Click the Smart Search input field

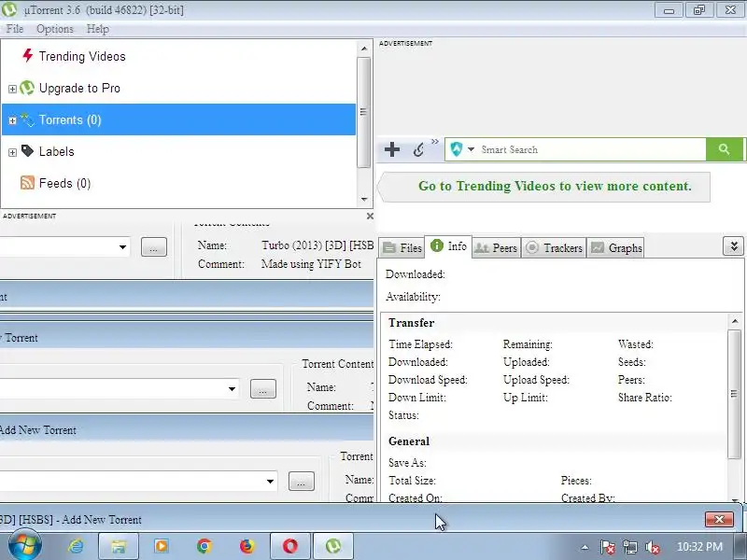coord(591,149)
